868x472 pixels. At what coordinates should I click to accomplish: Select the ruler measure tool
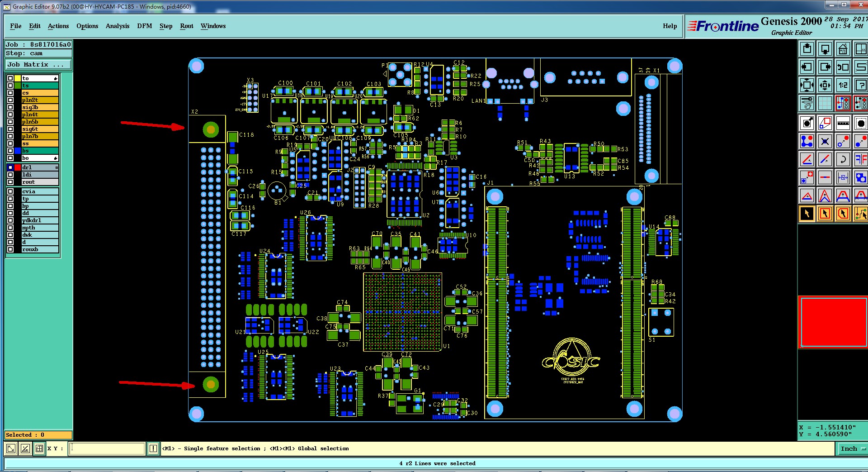pos(843,123)
